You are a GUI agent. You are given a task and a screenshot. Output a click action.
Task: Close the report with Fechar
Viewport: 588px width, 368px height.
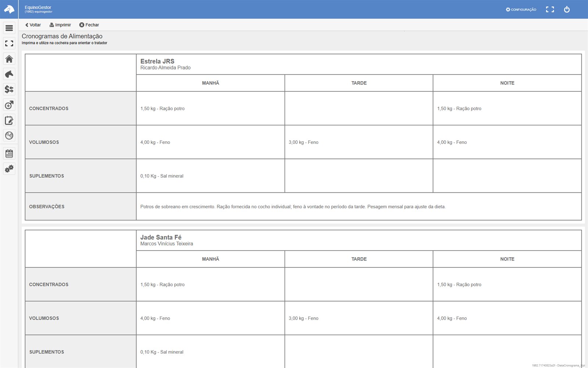click(89, 25)
